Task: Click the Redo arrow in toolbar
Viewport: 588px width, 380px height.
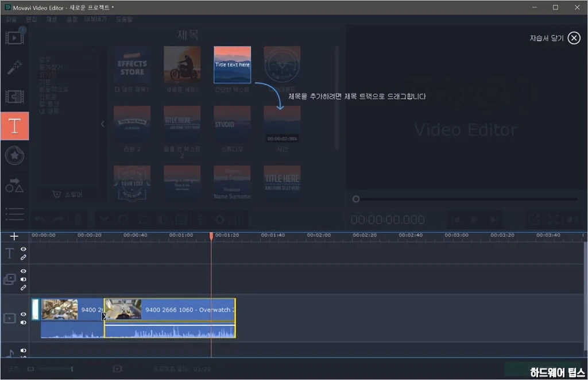Action: coord(58,220)
